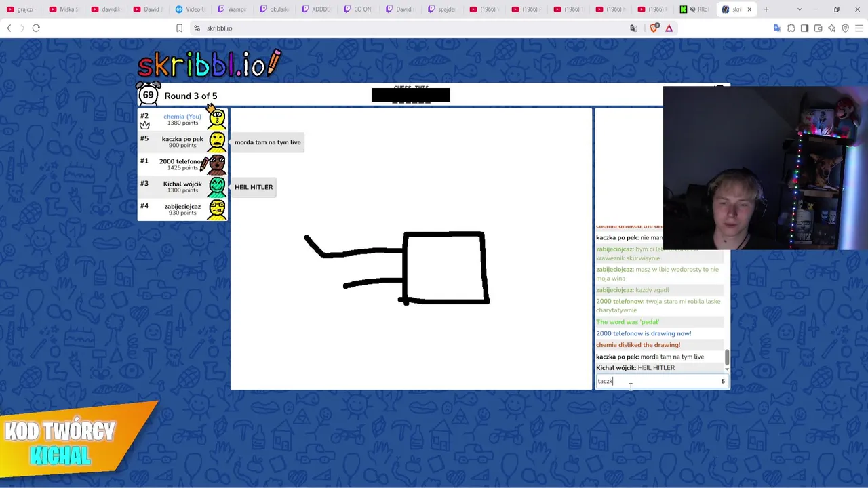Click player name 'zabijeciojcaz' in player list
The image size is (868, 488).
pyautogui.click(x=182, y=206)
